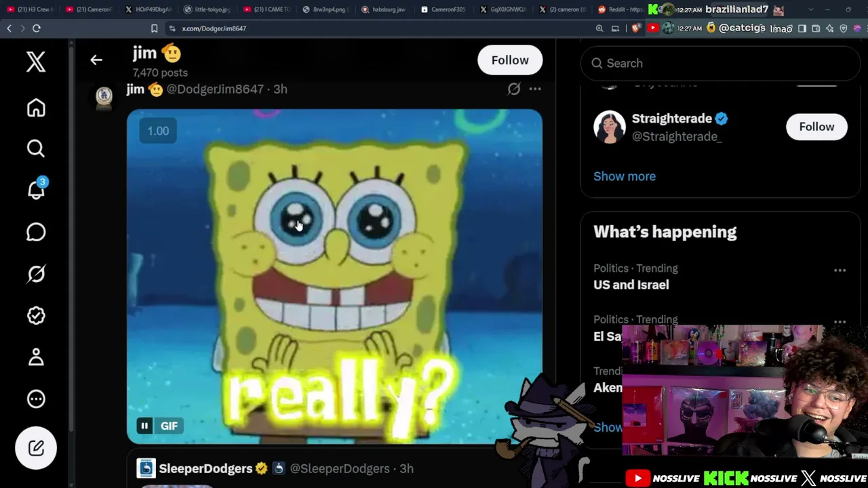Viewport: 868px width, 488px height.
Task: Follow Straighterade
Action: [816, 127]
